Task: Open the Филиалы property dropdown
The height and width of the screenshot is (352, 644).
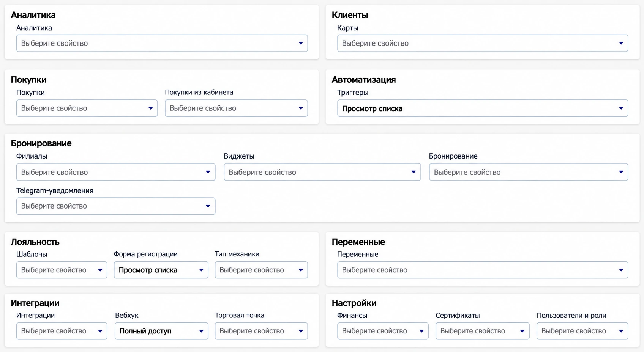Action: pos(116,172)
